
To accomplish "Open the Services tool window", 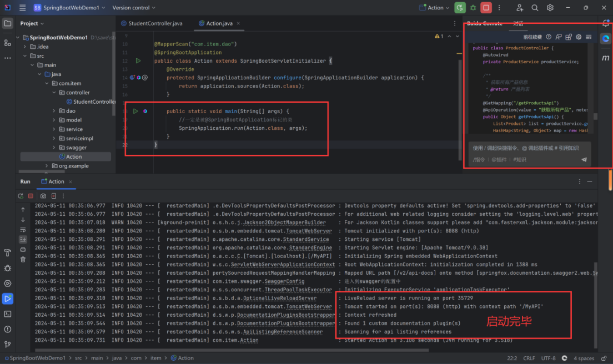I will tap(7, 283).
